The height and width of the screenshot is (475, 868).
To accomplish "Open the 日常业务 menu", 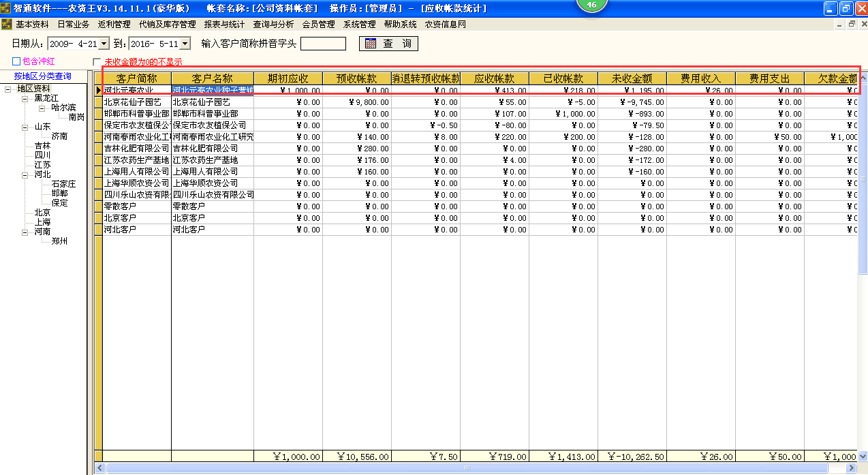I will (74, 24).
